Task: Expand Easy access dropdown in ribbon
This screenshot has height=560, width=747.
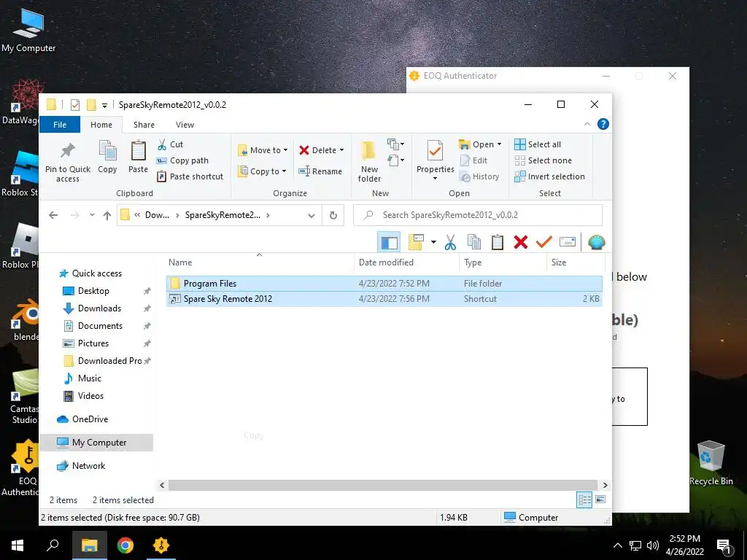Action: click(396, 160)
